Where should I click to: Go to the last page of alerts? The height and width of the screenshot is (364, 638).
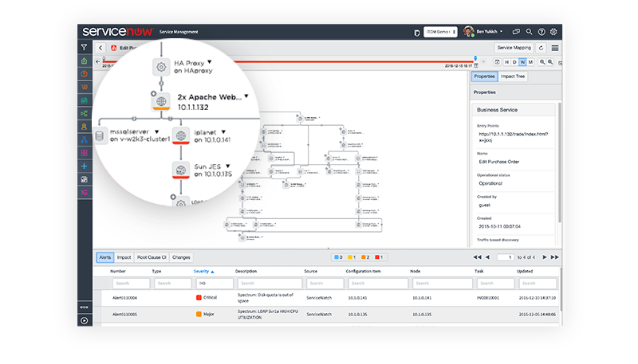point(554,257)
